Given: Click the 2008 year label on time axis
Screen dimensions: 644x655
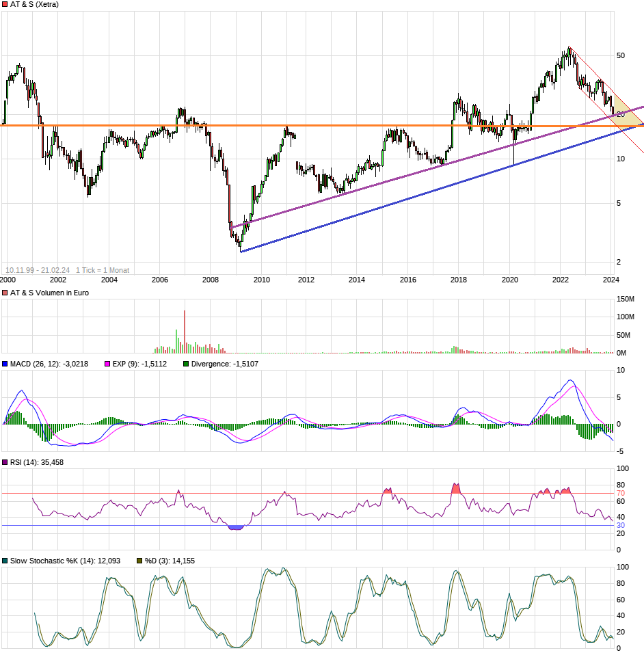Looking at the screenshot, I should [x=211, y=280].
